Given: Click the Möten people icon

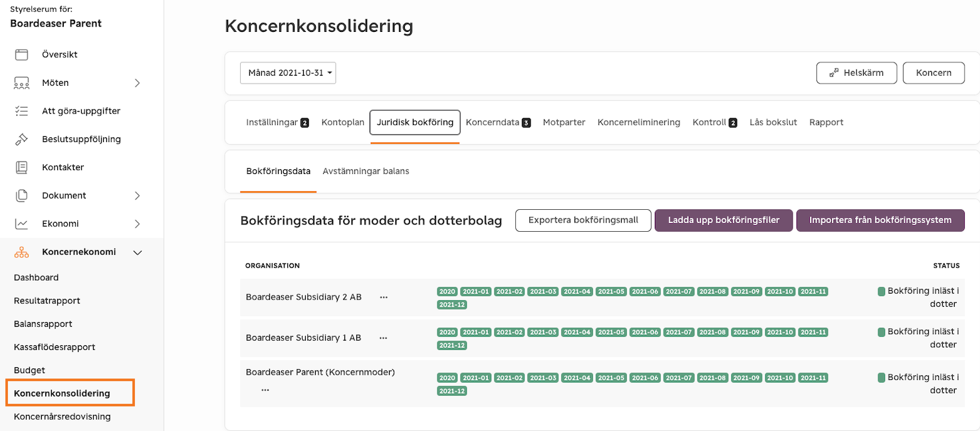Looking at the screenshot, I should click(x=22, y=83).
